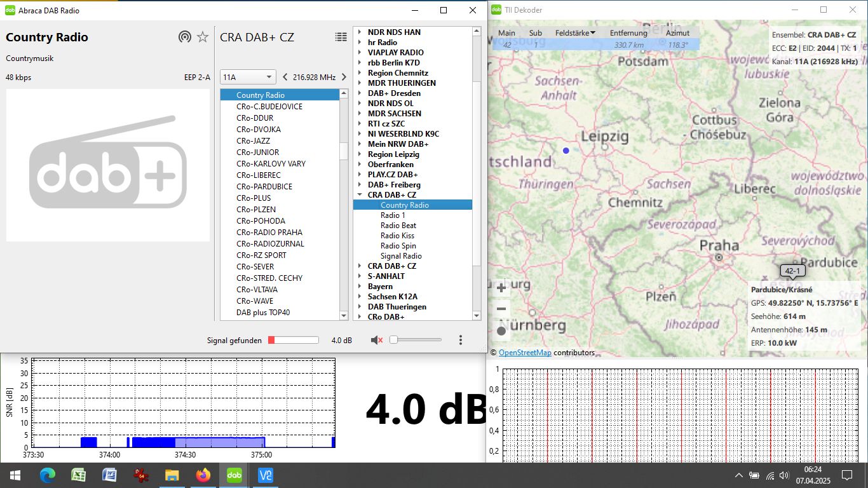Image resolution: width=868 pixels, height=488 pixels.
Task: Expand the MDR SACHSEN ensemble
Action: click(x=360, y=114)
